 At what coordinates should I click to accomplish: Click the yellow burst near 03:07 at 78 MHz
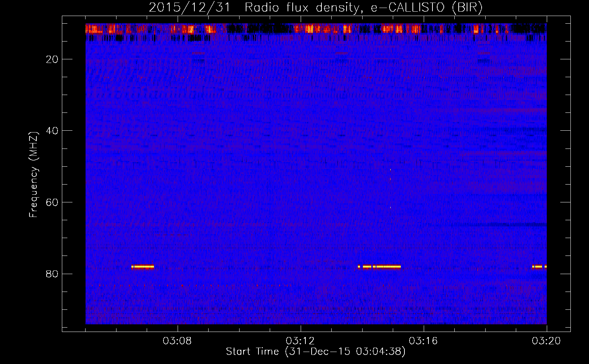(143, 267)
